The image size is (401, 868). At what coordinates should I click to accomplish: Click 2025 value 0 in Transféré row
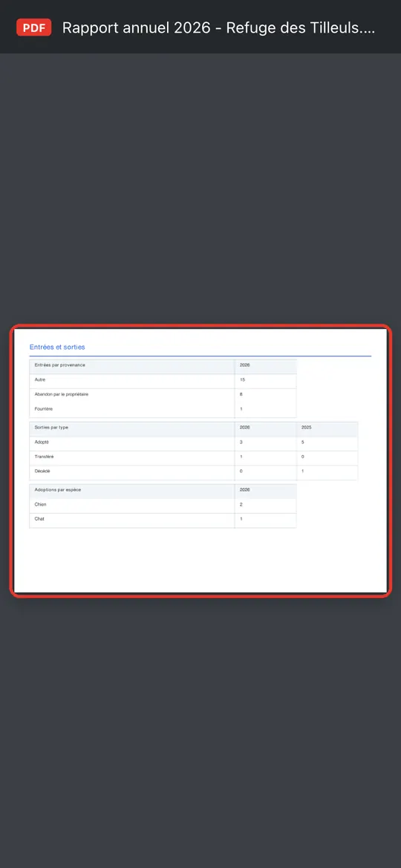coord(302,457)
